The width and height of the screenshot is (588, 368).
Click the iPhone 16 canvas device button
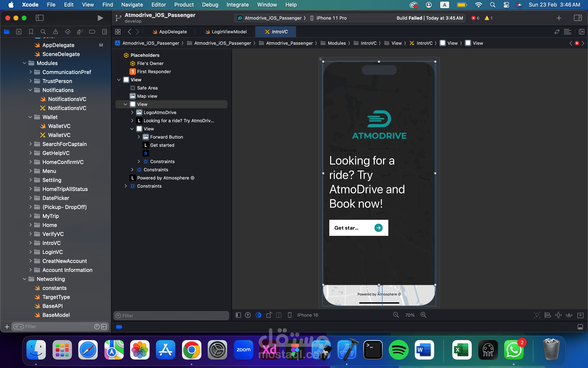pos(303,315)
